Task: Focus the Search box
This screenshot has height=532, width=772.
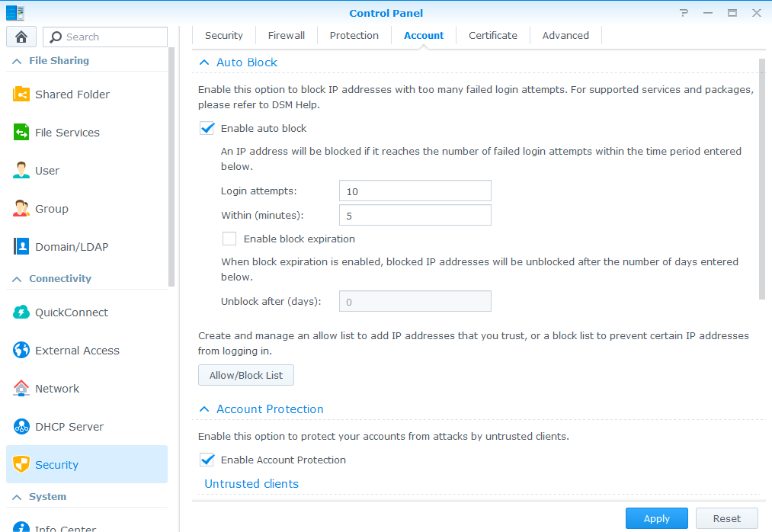Action: [x=105, y=37]
